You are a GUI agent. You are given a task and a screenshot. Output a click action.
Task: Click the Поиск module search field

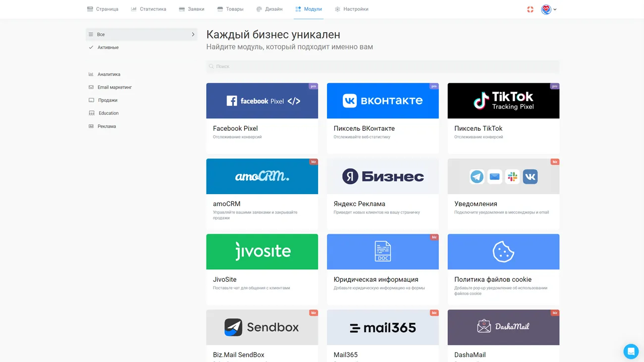(382, 66)
